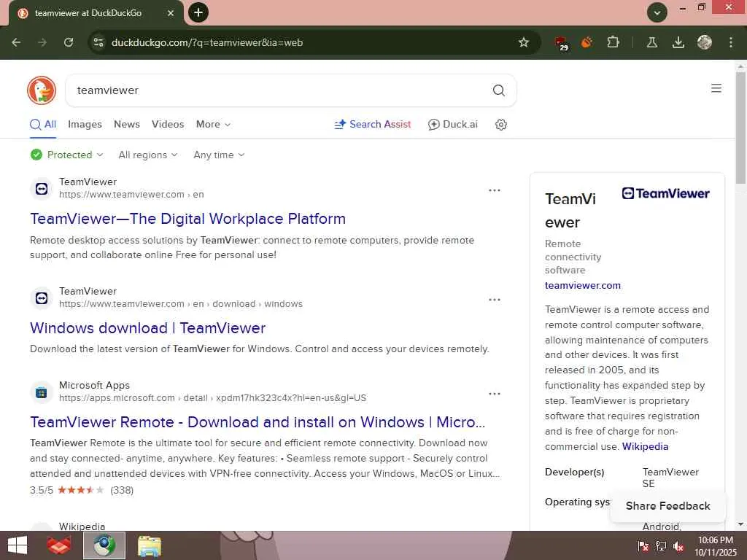Click the DuckDuckGo logo

(42, 90)
